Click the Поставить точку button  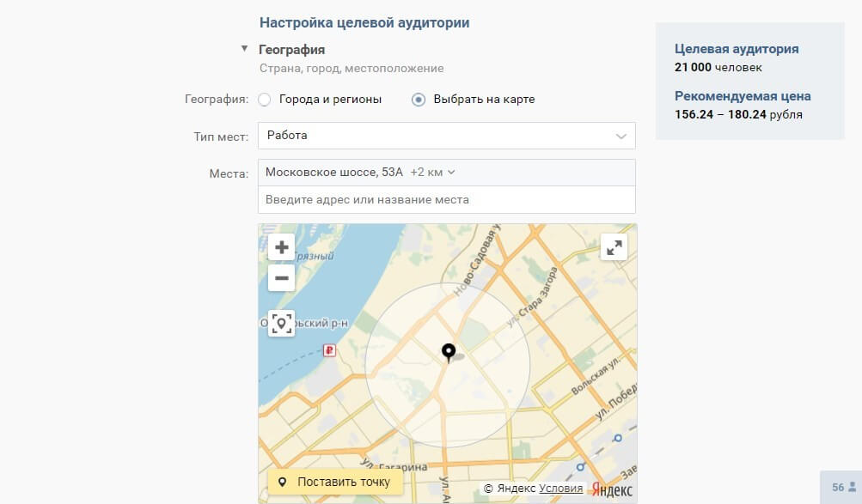click(333, 482)
